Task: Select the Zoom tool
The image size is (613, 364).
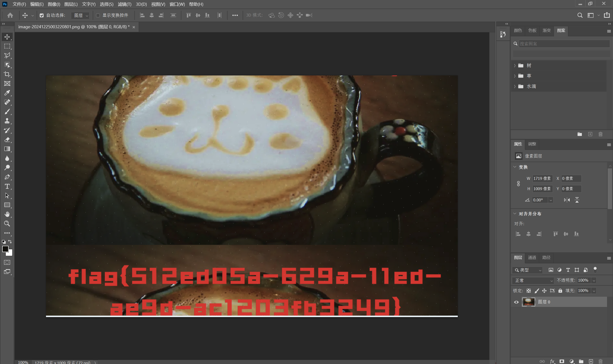Action: [7, 224]
